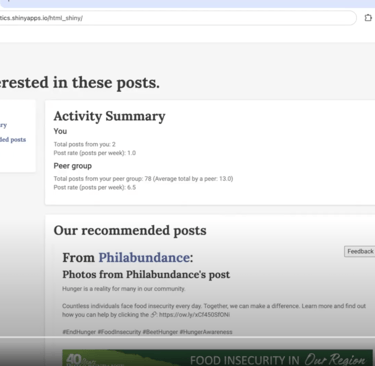
Task: Click 'Total posts from your peer group: 78' line
Action: pyautogui.click(x=143, y=179)
